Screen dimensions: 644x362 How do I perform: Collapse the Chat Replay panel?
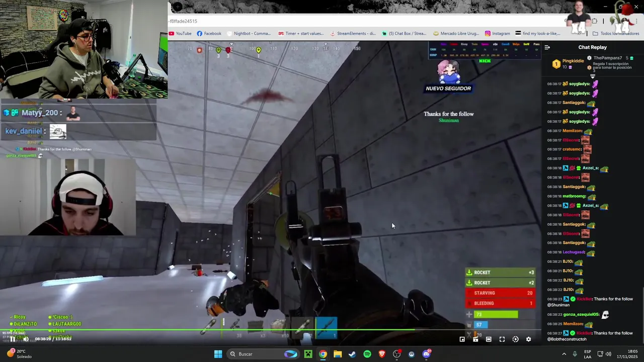pyautogui.click(x=547, y=47)
